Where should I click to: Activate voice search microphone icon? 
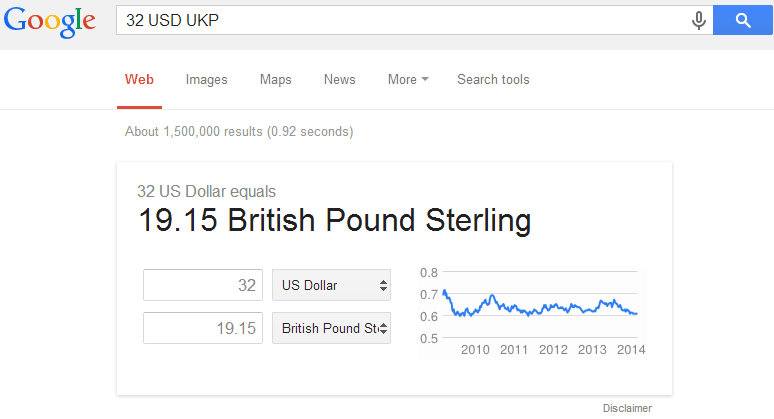[x=698, y=21]
